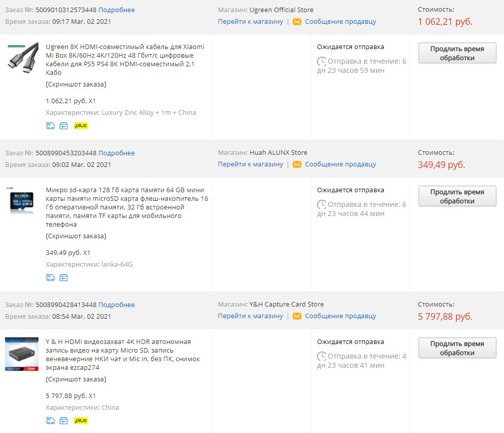Open Ugreen HDMI cable product thumbnail
This screenshot has height=433, width=504.
22,56
